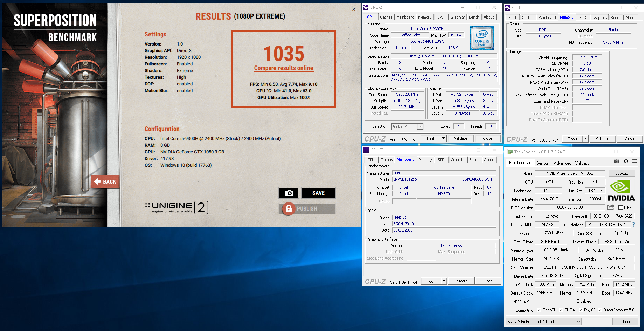Screen dimensions: 644x331
Task: Click the GPU-Z screenshot camera icon
Action: (x=617, y=161)
